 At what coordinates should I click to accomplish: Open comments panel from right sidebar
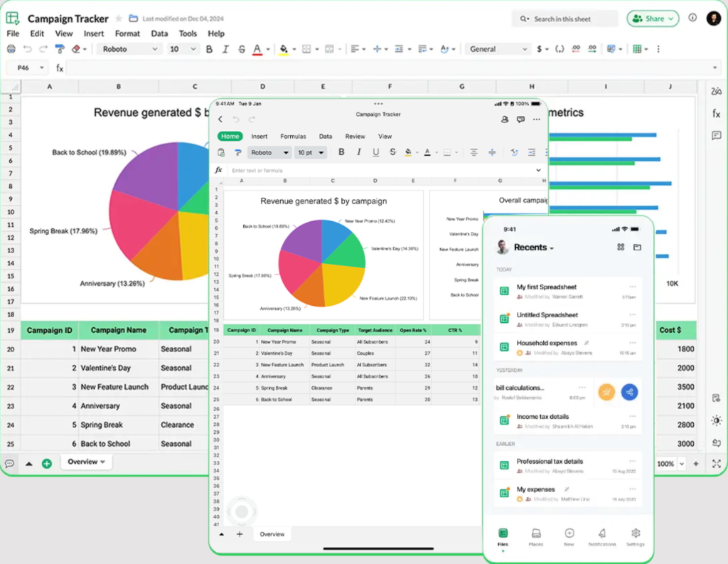[x=717, y=136]
